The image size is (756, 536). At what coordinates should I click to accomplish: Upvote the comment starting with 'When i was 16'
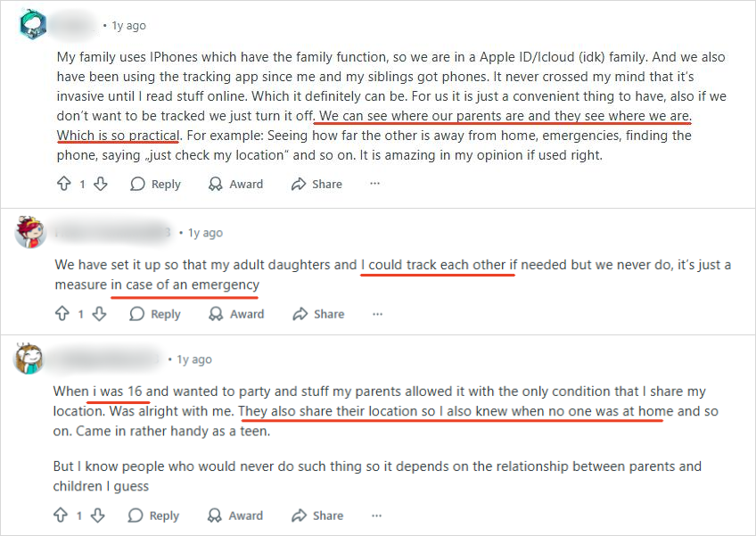click(62, 515)
